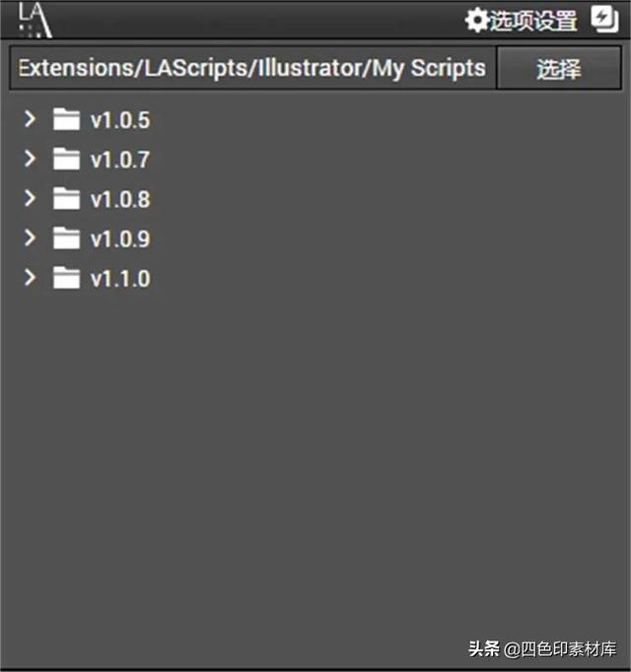
Task: Select the v1.0.7 tree item label
Action: [120, 160]
